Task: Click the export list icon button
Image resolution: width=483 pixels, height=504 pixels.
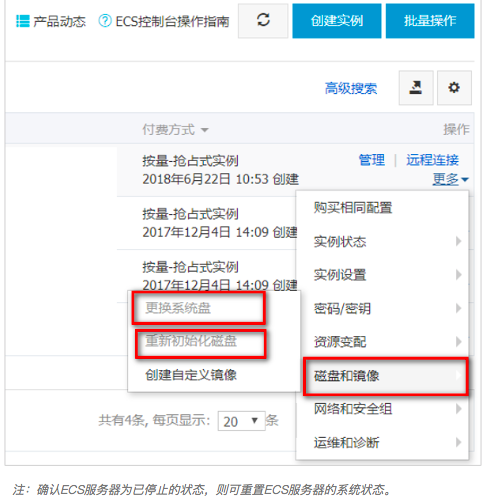Action: (x=416, y=88)
